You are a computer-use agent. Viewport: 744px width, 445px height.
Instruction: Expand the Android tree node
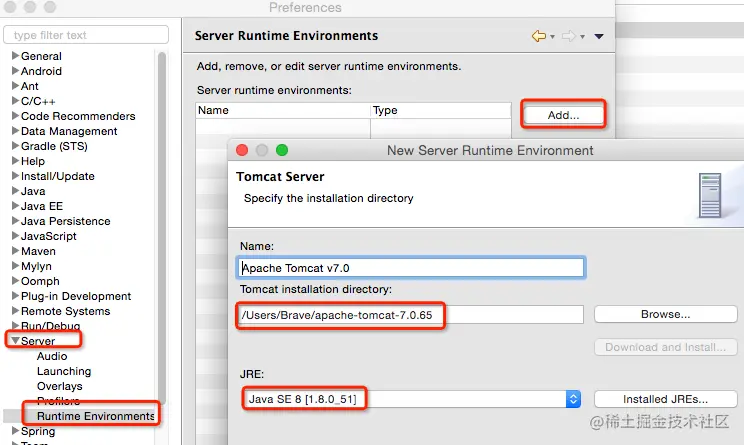(15, 71)
